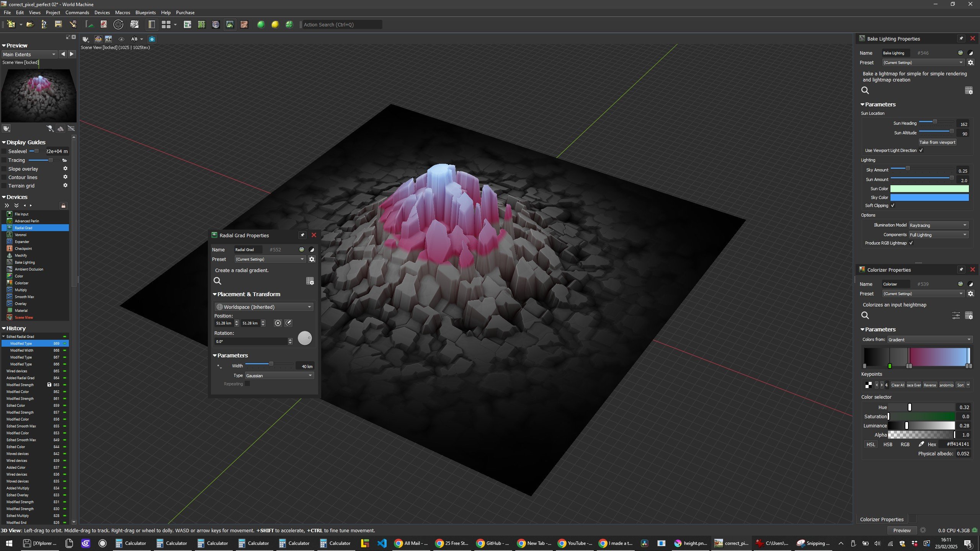The image size is (980, 551).
Task: Click the Orbit camera mode icon
Action: coord(98,39)
